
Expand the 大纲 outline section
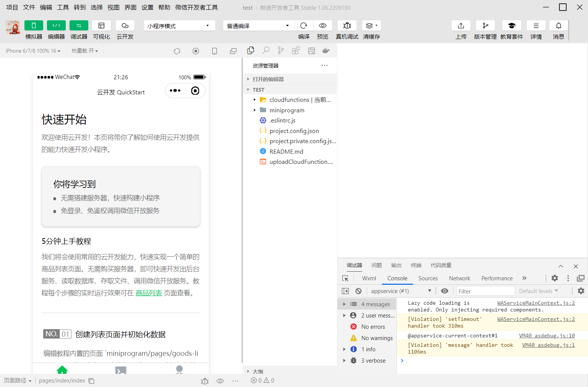click(x=290, y=372)
